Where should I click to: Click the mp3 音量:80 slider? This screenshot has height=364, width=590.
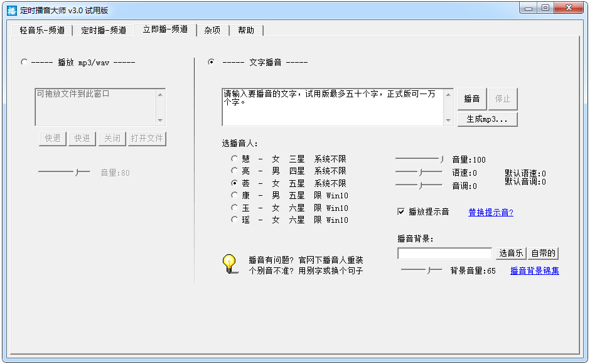point(65,173)
